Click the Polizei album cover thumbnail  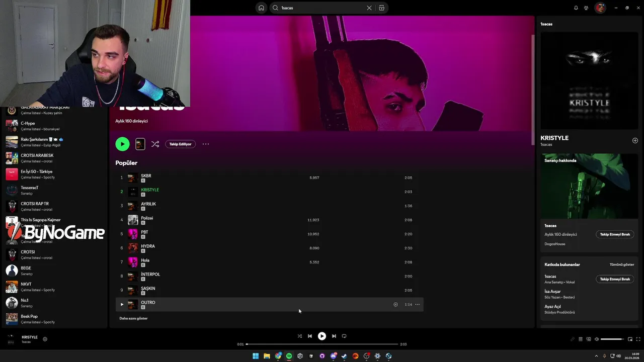click(x=133, y=220)
